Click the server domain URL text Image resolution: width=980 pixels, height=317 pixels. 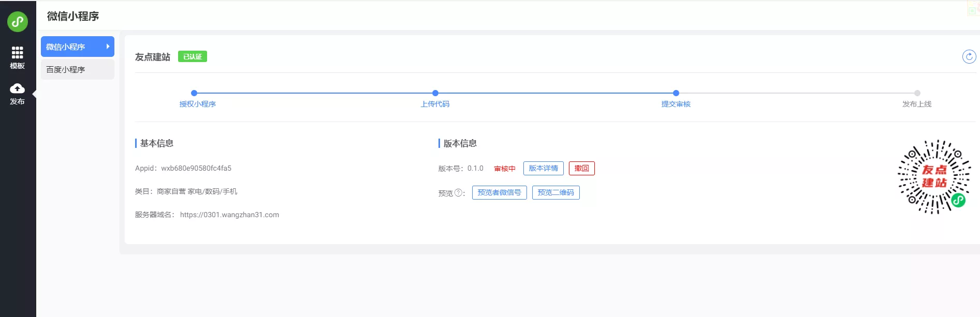[229, 215]
